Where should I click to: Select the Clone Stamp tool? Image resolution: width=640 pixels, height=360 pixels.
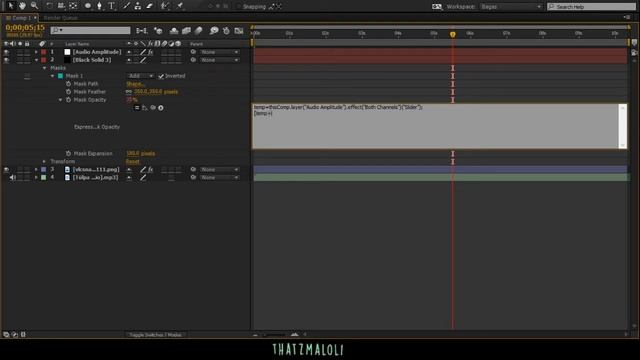click(x=138, y=6)
